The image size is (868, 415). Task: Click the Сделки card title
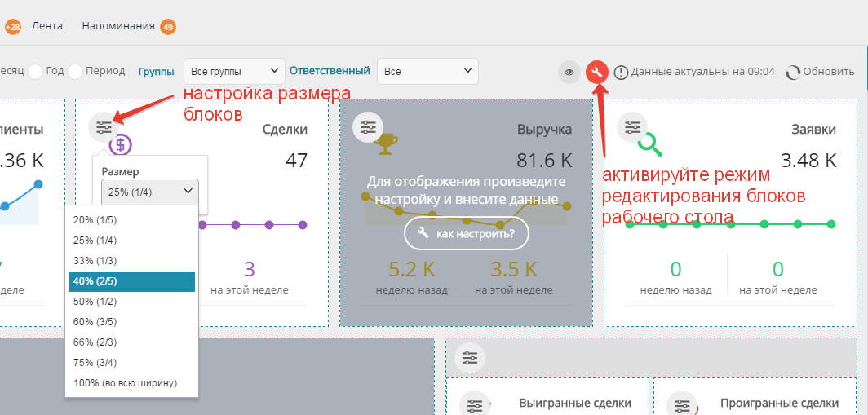[x=285, y=130]
